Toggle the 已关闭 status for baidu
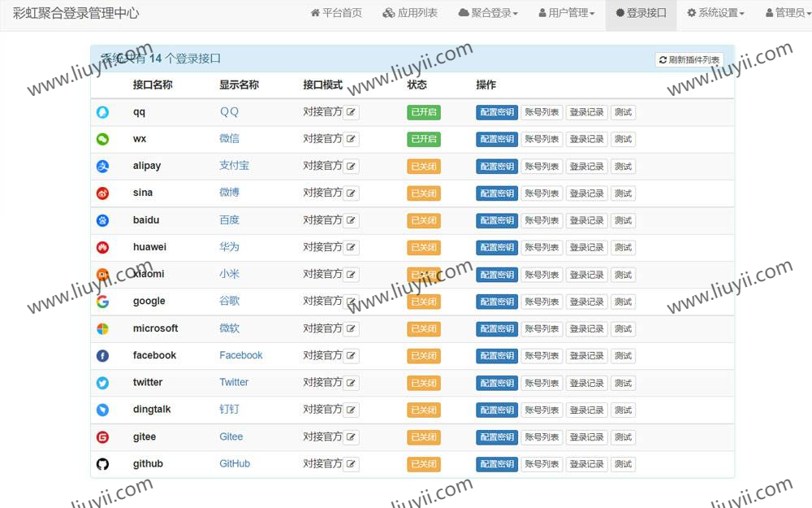Screen dimensions: 812x508 [x=424, y=220]
